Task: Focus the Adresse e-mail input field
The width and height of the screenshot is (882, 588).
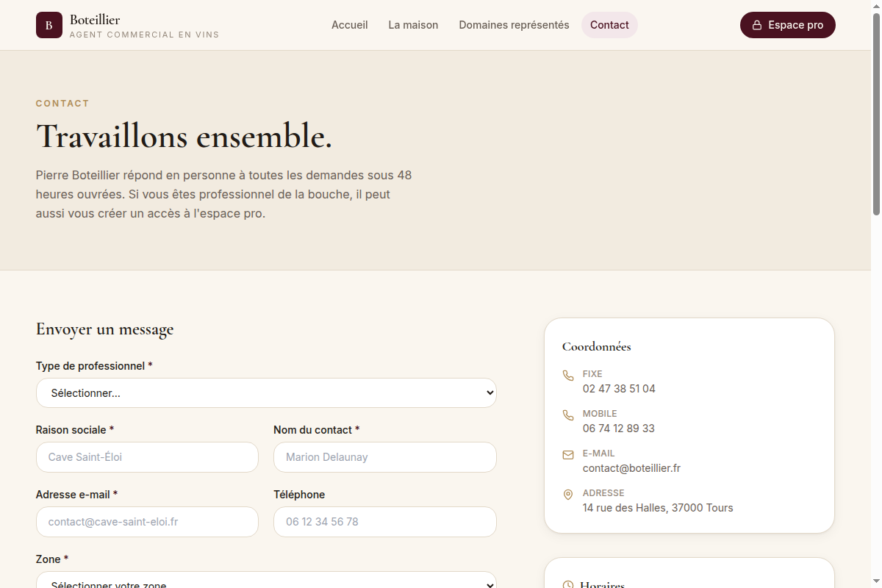Action: click(x=147, y=522)
